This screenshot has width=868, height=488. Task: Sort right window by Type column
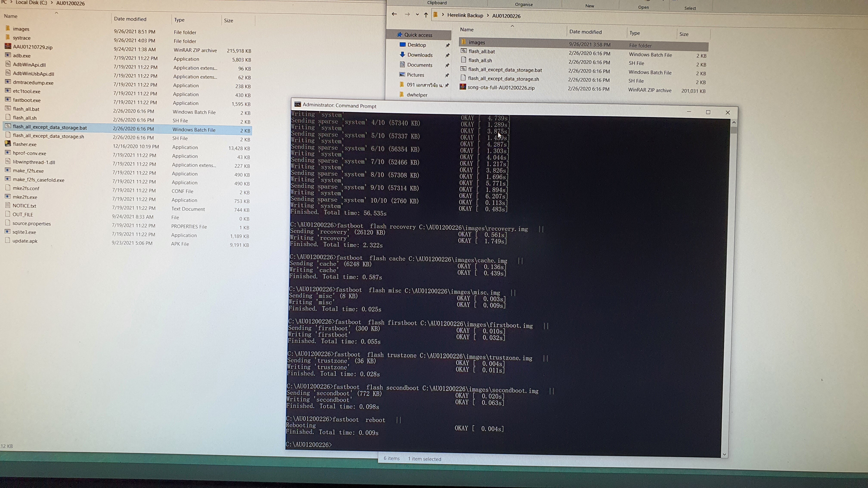pos(634,33)
